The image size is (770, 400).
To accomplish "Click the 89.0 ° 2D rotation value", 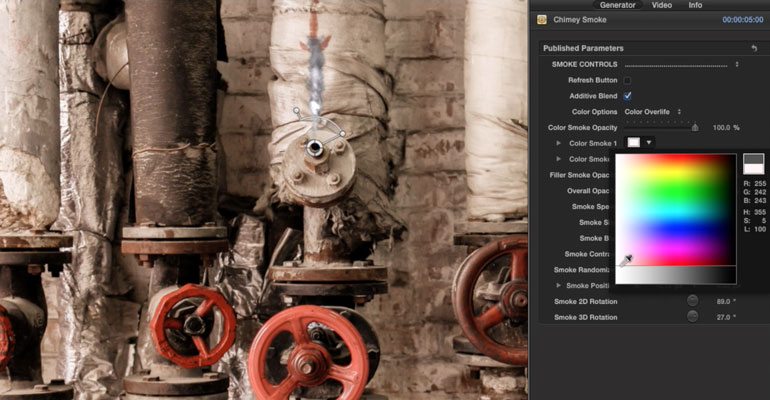I will click(726, 301).
